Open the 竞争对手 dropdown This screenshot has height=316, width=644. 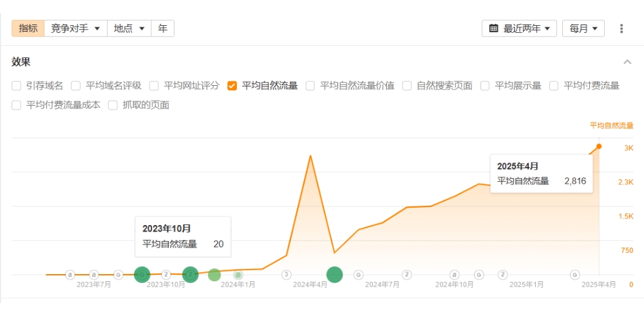coord(75,28)
